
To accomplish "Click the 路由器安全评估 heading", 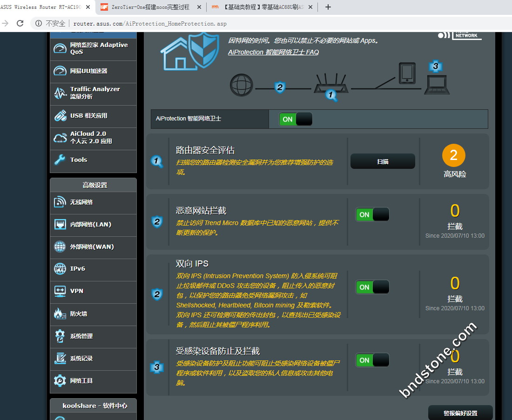I will click(x=205, y=150).
